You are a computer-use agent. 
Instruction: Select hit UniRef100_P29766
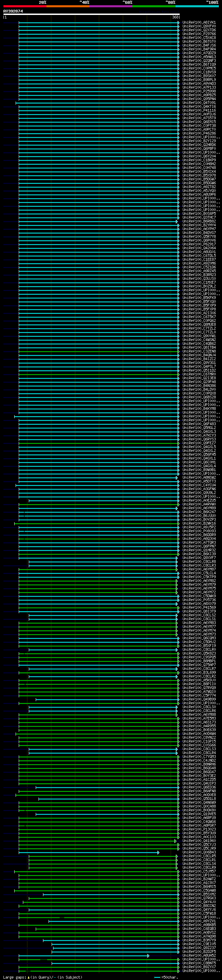click(199, 34)
